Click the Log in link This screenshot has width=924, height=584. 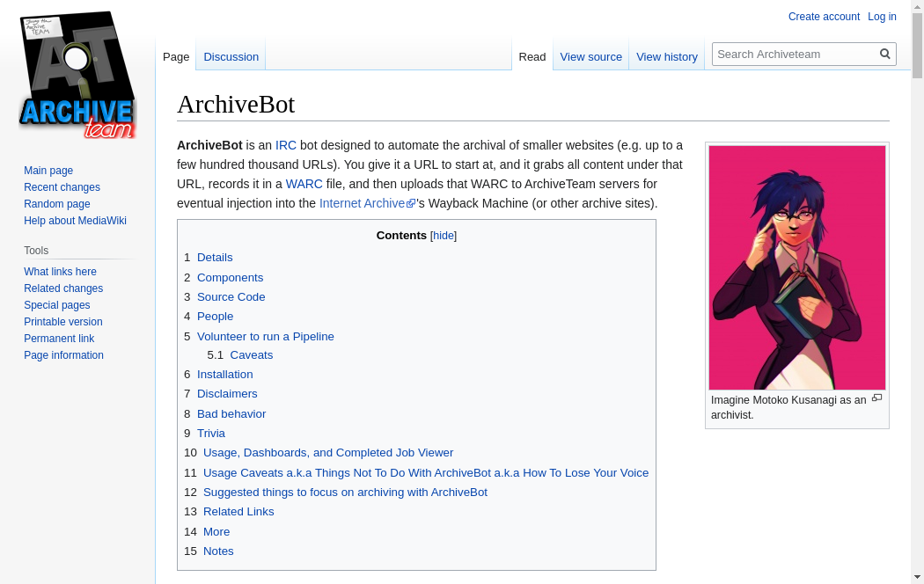point(882,17)
